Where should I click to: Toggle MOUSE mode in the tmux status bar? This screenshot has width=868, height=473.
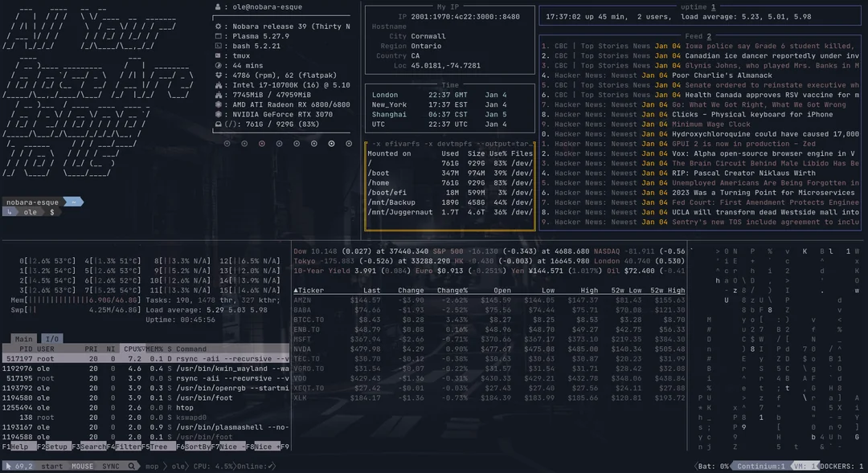[x=84, y=466]
